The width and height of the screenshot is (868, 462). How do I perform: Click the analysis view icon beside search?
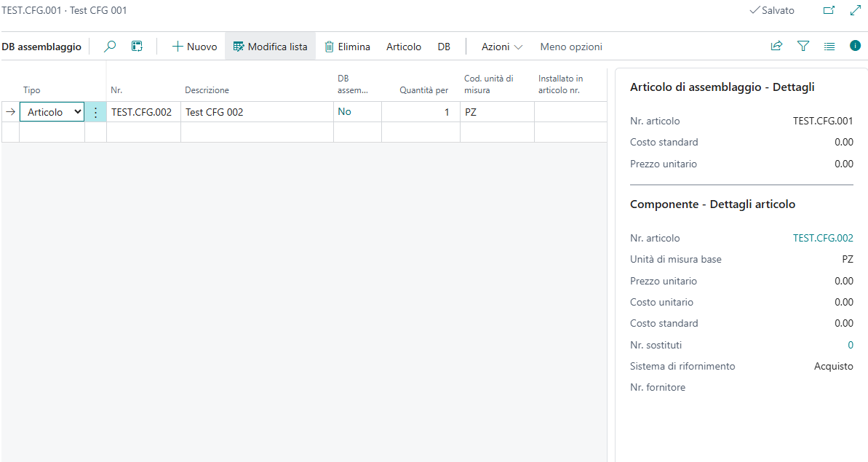point(137,47)
